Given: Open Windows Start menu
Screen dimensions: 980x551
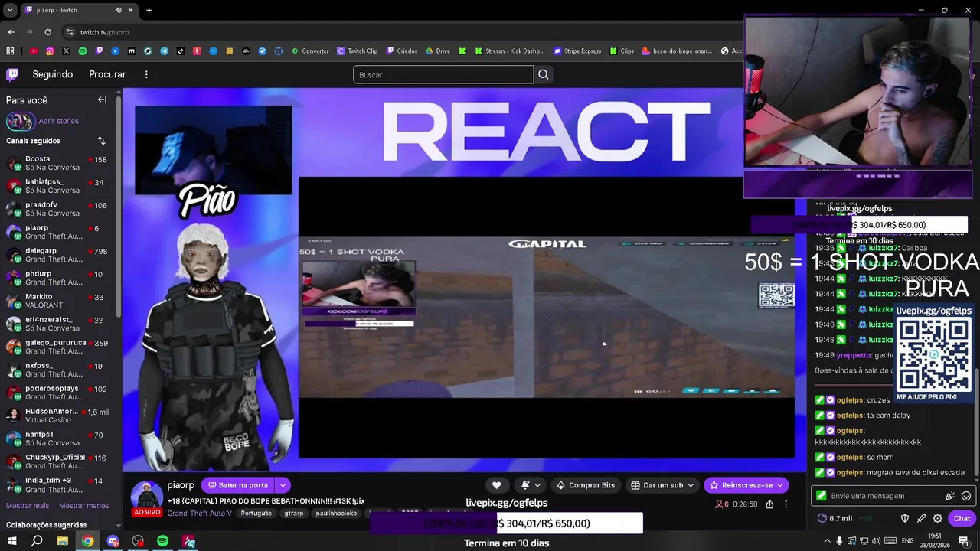Looking at the screenshot, I should tap(12, 542).
